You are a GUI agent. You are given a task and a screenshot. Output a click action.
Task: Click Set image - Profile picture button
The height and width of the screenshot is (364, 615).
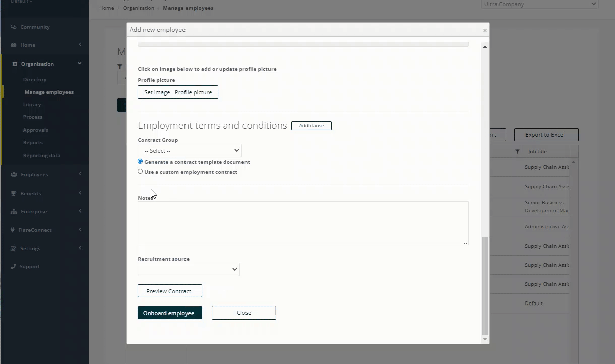click(178, 92)
